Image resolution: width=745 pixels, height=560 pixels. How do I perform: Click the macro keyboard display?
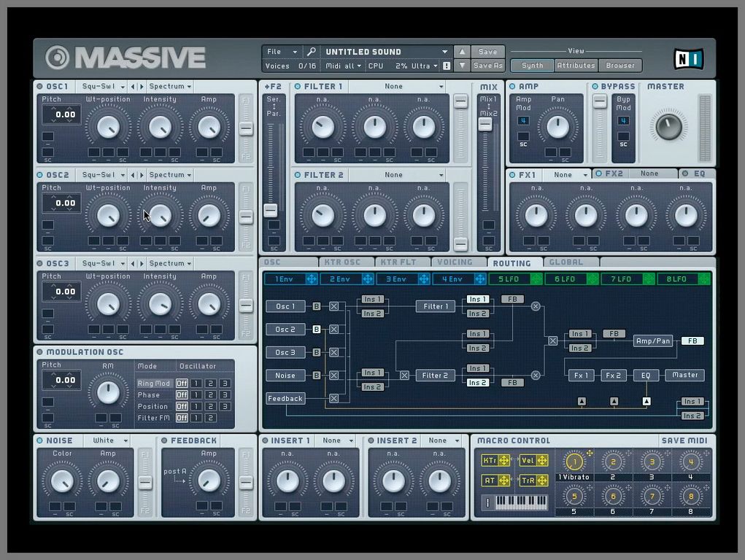click(521, 502)
